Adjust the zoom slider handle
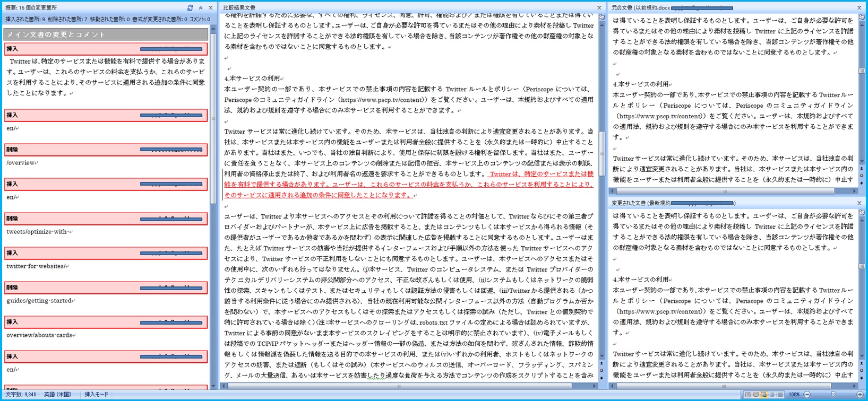868x401 pixels. 833,395
